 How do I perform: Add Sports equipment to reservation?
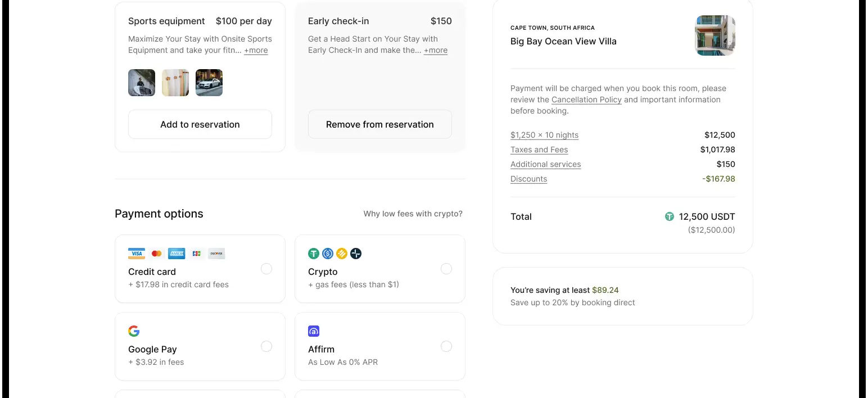[200, 124]
